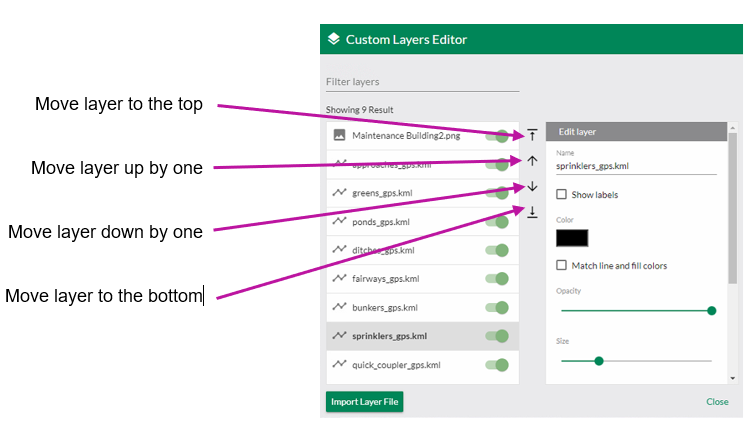Image resolution: width=754 pixels, height=428 pixels.
Task: Click the Edit layer panel scrollbar thumb
Action: 732,208
